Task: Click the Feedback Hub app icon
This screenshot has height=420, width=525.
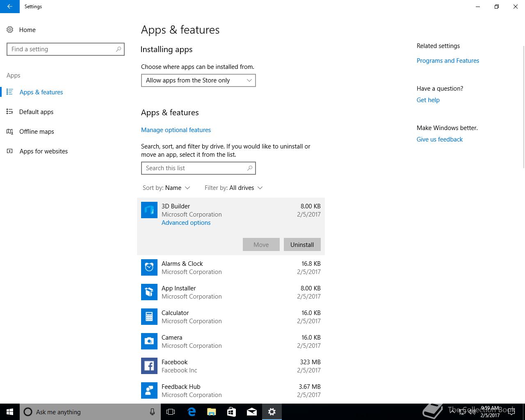Action: 149,390
